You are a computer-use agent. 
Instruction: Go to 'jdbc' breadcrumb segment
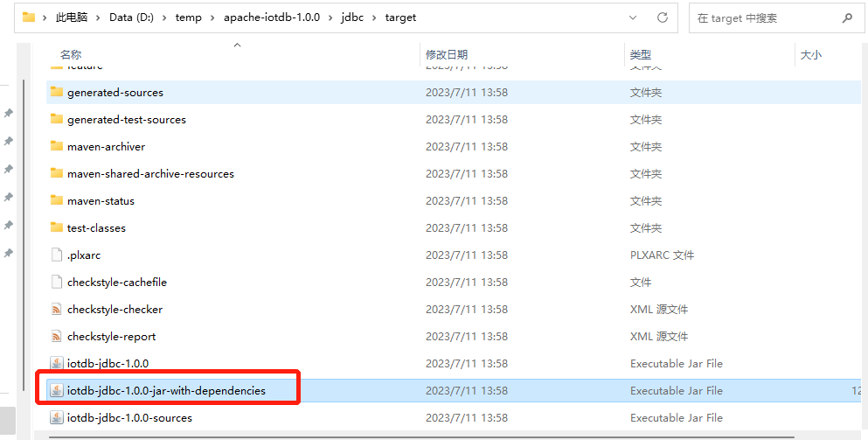[352, 17]
